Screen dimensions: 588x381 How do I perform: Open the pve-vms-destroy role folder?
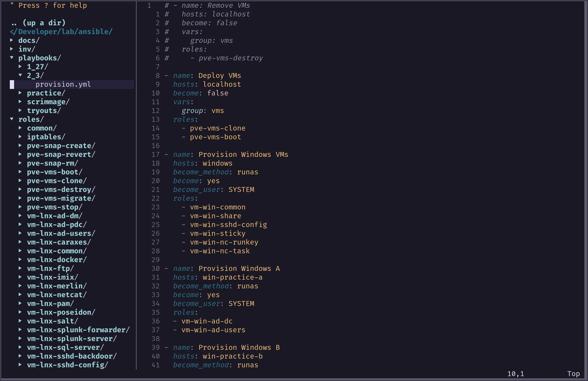pos(61,189)
